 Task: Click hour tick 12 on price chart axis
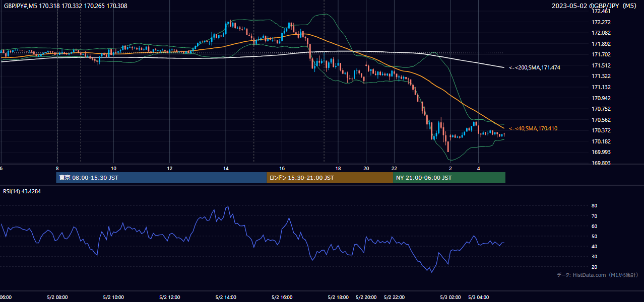click(170, 168)
